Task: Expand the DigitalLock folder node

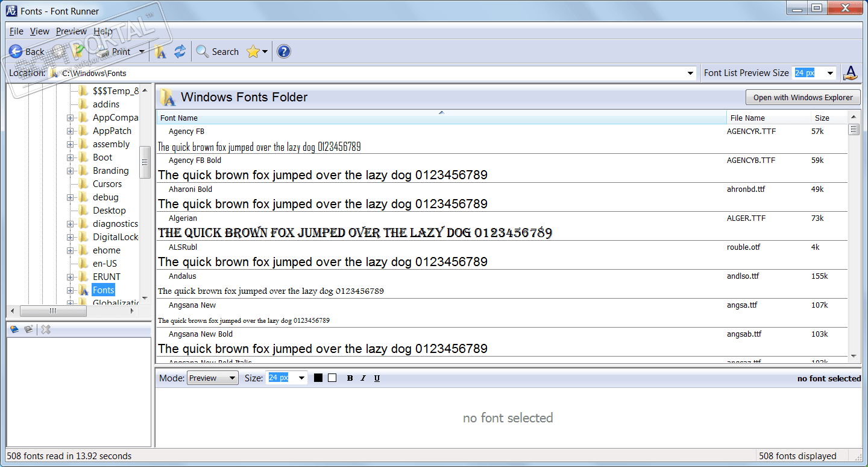Action: [70, 237]
